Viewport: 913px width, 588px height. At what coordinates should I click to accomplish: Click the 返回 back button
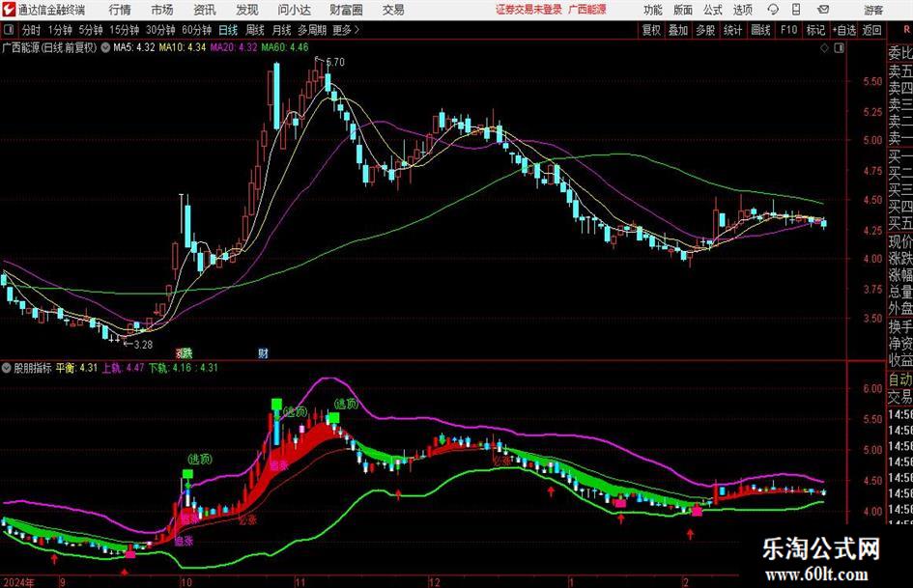(871, 30)
